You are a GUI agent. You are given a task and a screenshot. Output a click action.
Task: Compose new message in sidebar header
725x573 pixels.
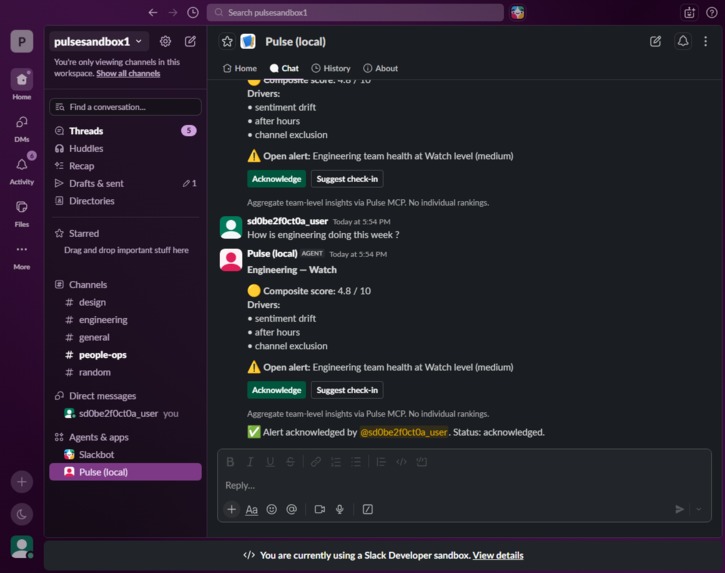point(190,42)
